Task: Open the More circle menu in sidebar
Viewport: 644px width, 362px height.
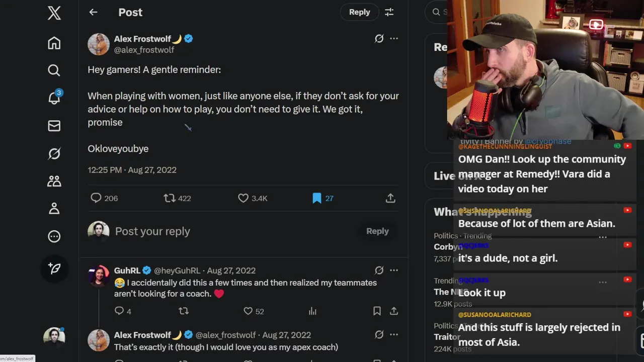Action: coord(54,236)
